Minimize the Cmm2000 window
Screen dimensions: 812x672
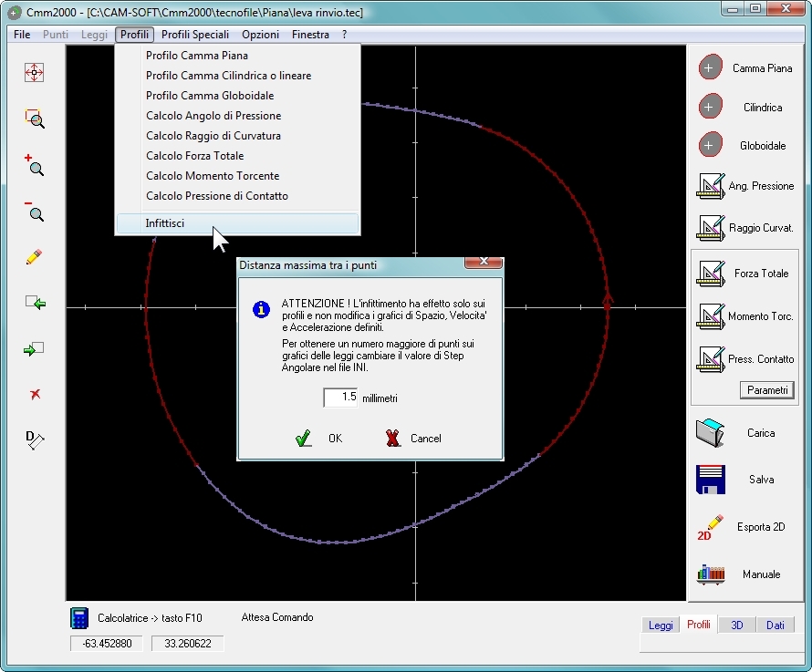tap(733, 9)
